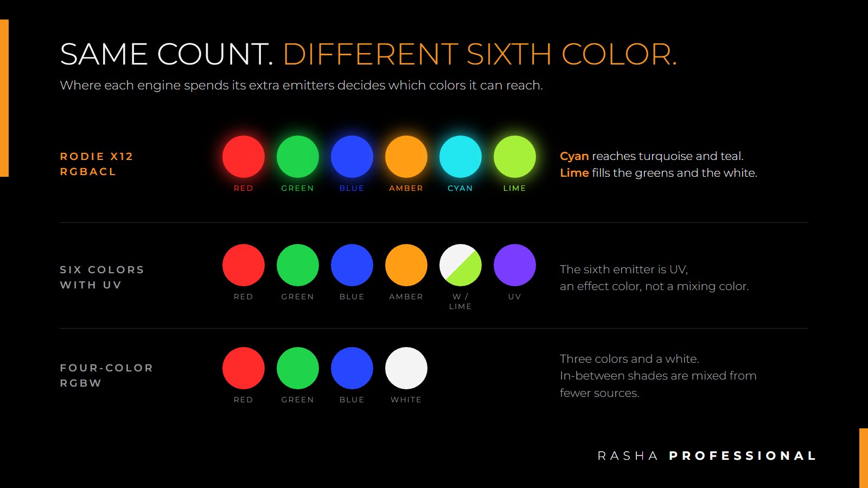The width and height of the screenshot is (868, 488).
Task: Select the orange "DIFFERENT SIXTH COLOR." title text
Action: [480, 54]
